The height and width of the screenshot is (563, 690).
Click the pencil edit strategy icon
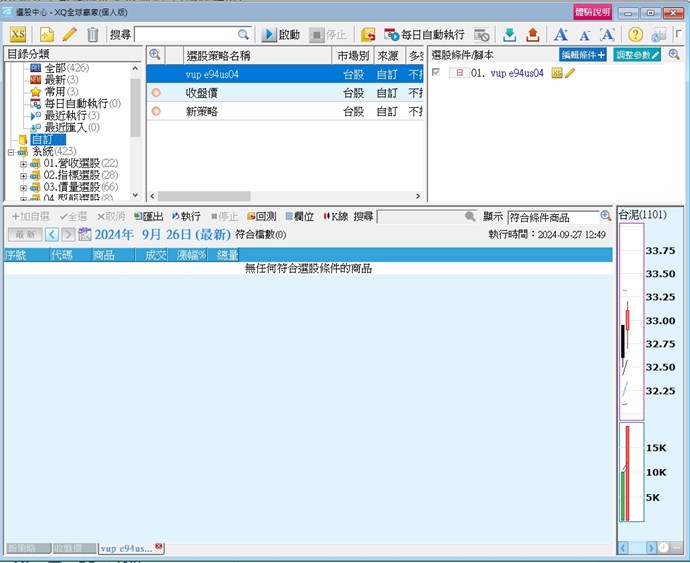(70, 34)
